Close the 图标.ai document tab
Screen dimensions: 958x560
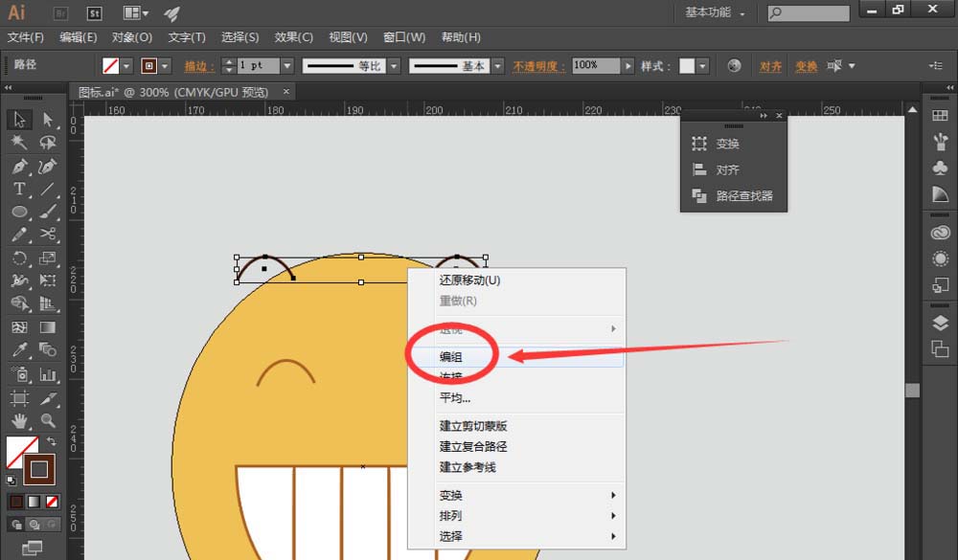[285, 92]
